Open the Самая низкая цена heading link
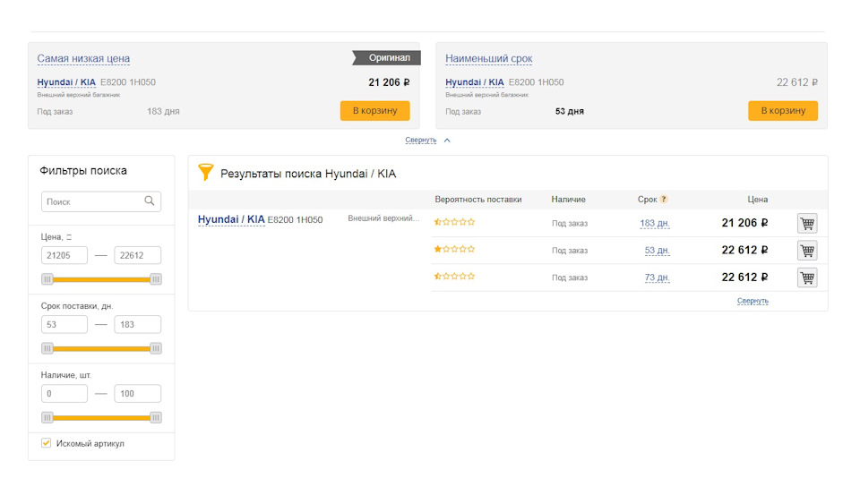Screen dimensions: 860x504 (x=83, y=58)
